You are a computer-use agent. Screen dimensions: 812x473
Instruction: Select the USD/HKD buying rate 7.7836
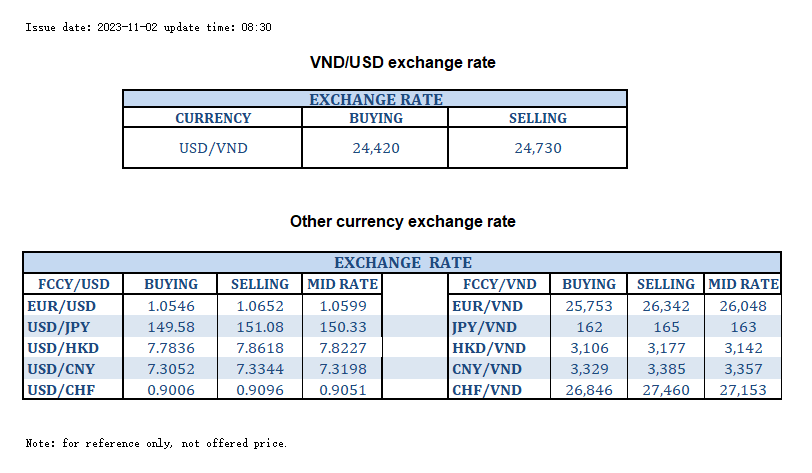[x=170, y=347]
